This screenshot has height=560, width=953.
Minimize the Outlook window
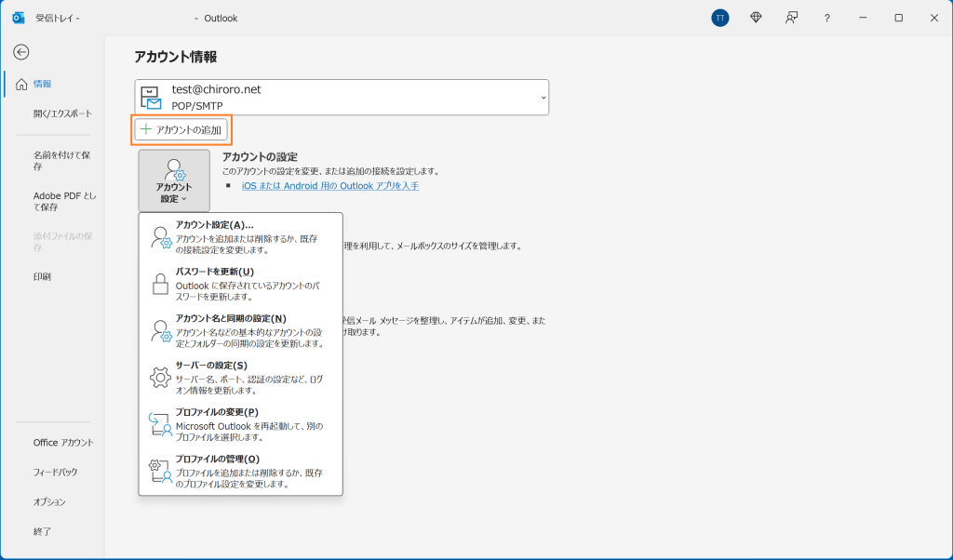point(863,19)
